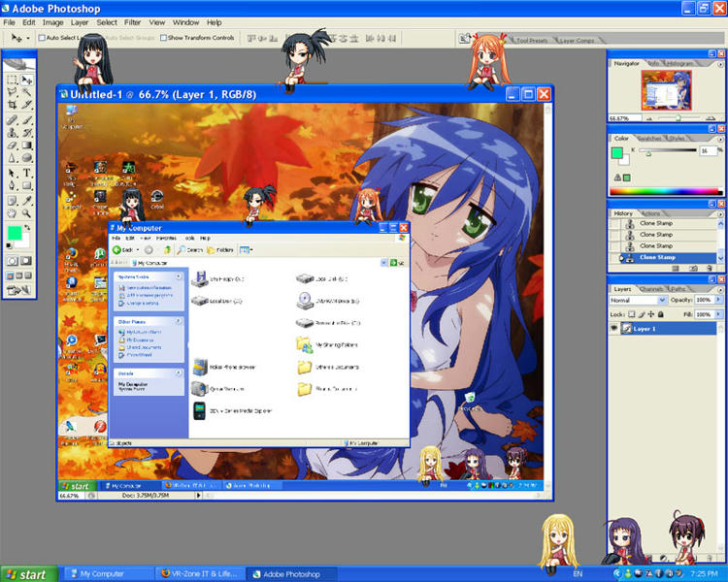Click the K slider handle in Color panel

pos(648,153)
